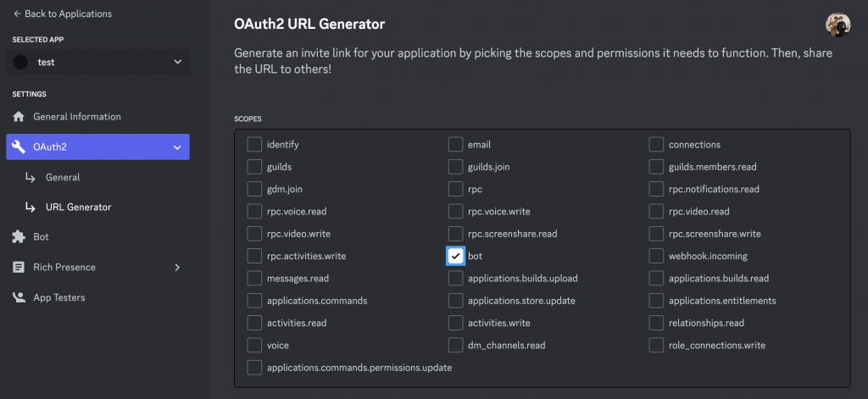868x399 pixels.
Task: Open the General OAuth2 subpage
Action: 63,178
